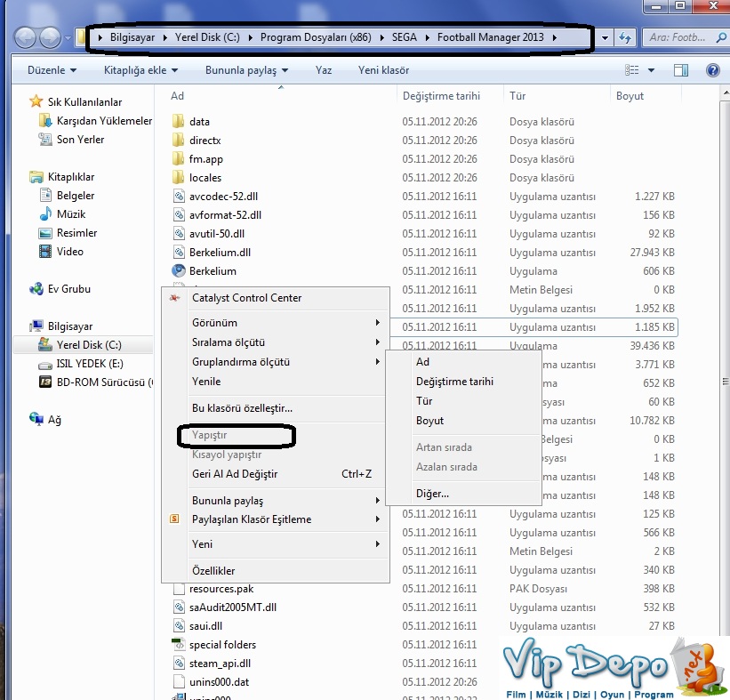Click the refresh icon beside address bar
The image size is (730, 700).
coord(625,37)
